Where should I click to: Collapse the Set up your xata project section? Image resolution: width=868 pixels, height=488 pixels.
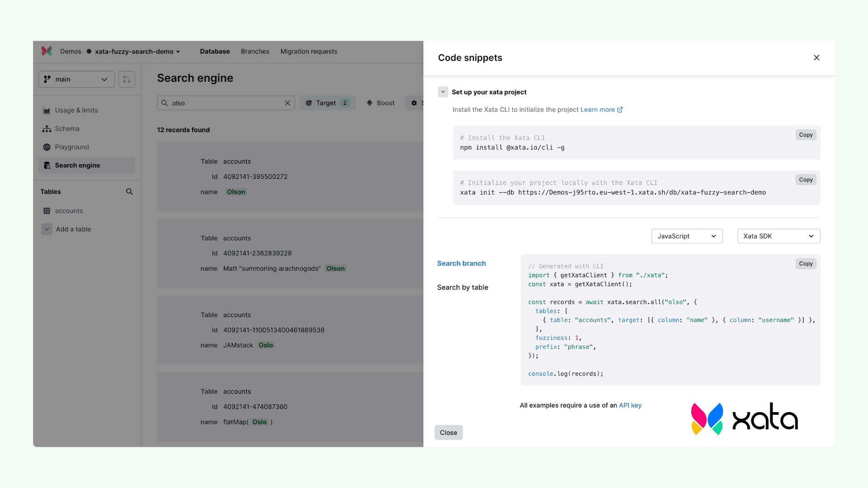pos(443,92)
